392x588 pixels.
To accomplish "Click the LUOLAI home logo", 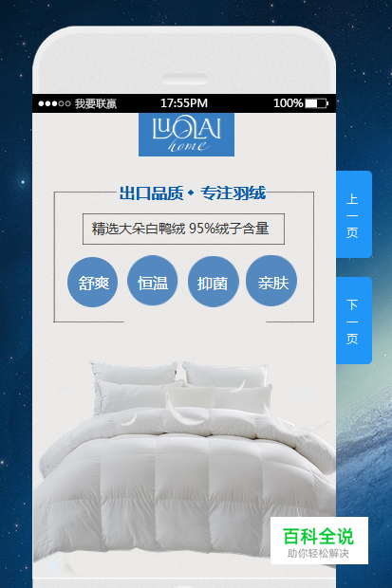I will click(186, 135).
